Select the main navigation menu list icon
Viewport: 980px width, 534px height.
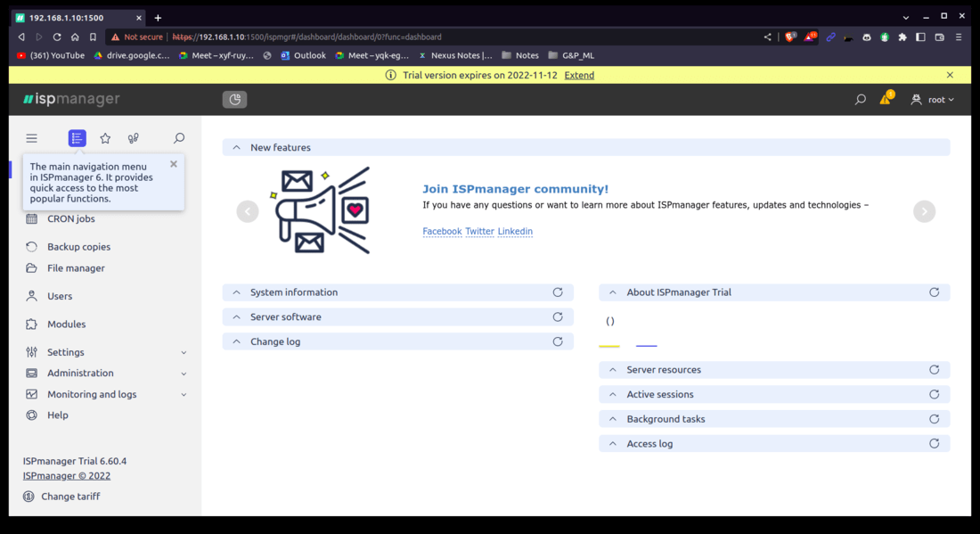coord(77,138)
